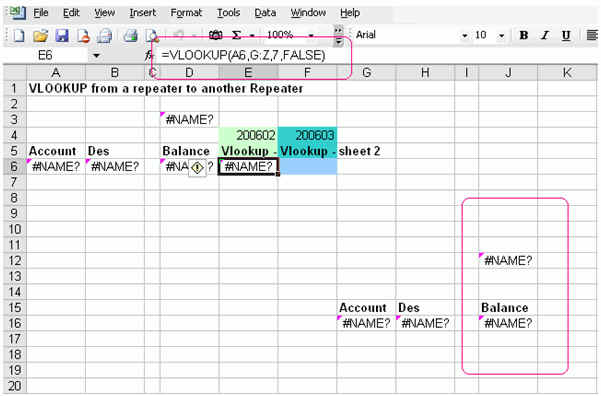Toggle italic formatting
The width and height of the screenshot is (601, 396).
[x=545, y=35]
